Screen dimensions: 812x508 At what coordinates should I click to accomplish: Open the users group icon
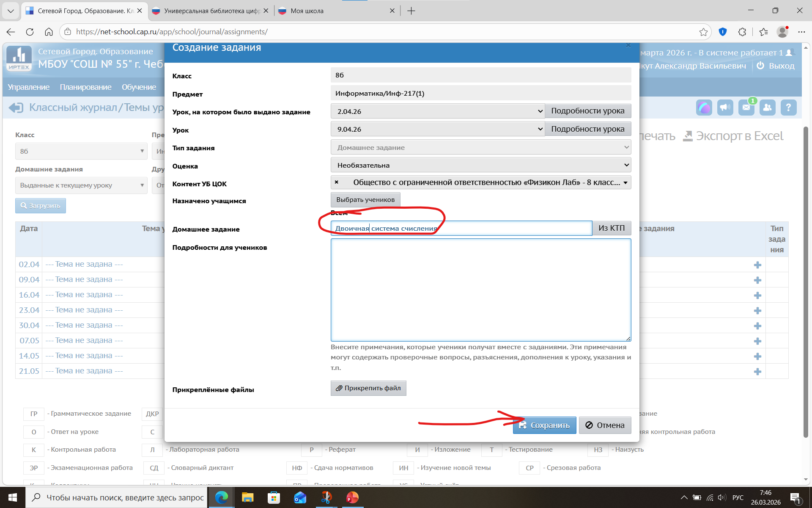[767, 108]
